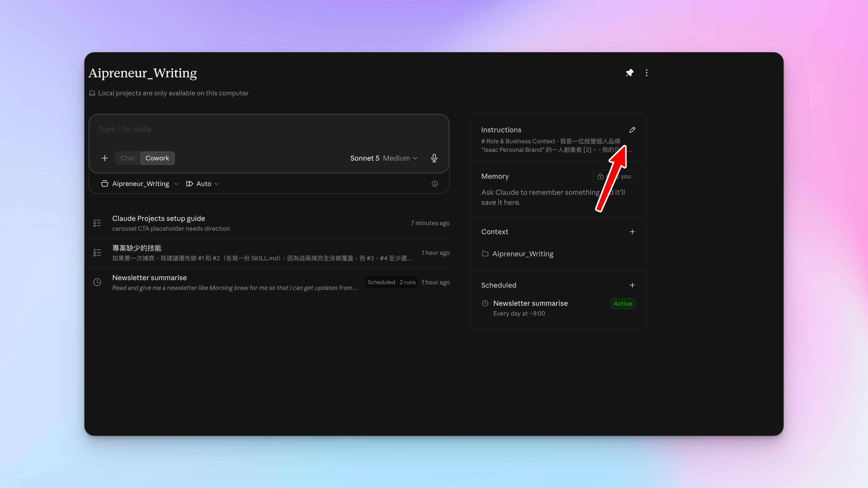Add a scheduled task with the Scheduled plus icon
The image size is (868, 488).
[x=632, y=285]
